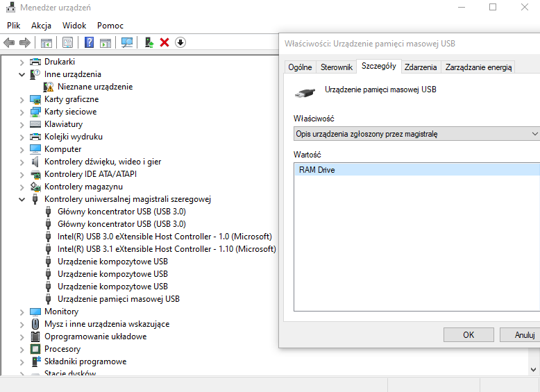This screenshot has height=392, width=540.
Task: Expand the Drukarki node
Action: (22, 62)
